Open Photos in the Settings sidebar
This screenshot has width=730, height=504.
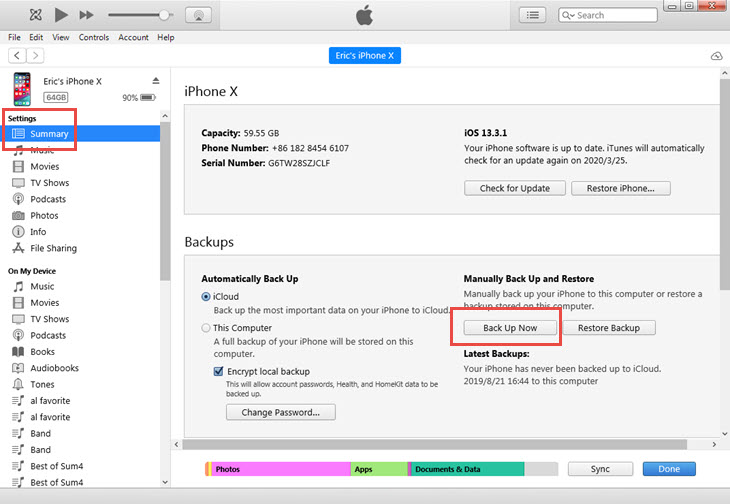coord(43,215)
